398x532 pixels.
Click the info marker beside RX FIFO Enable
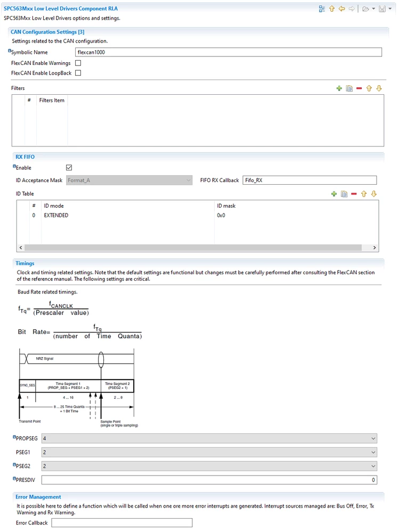click(x=14, y=166)
